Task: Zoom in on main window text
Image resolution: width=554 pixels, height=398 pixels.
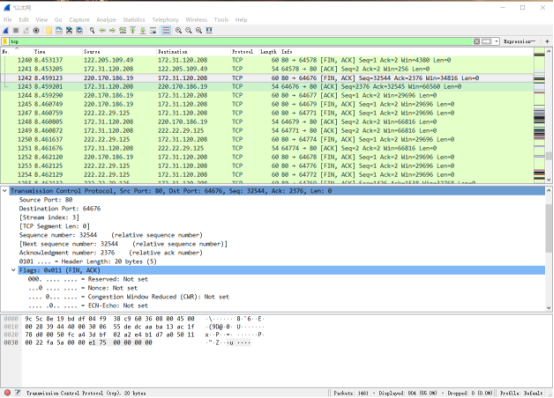Action: click(x=178, y=31)
